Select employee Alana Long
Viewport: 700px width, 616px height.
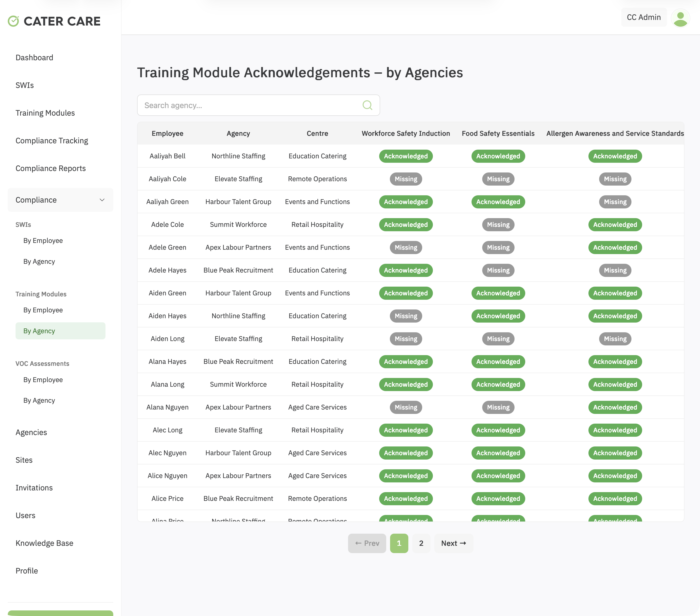click(167, 384)
